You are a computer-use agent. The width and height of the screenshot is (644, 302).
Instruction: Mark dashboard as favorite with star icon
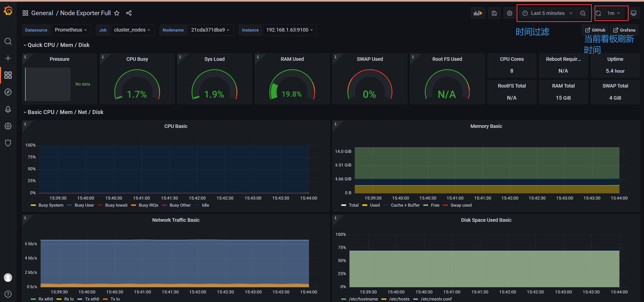tap(117, 13)
